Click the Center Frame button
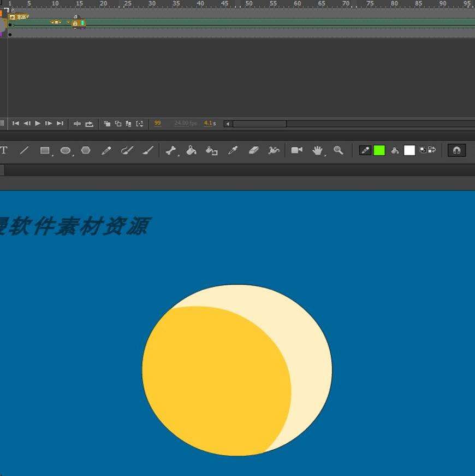 pyautogui.click(x=77, y=124)
